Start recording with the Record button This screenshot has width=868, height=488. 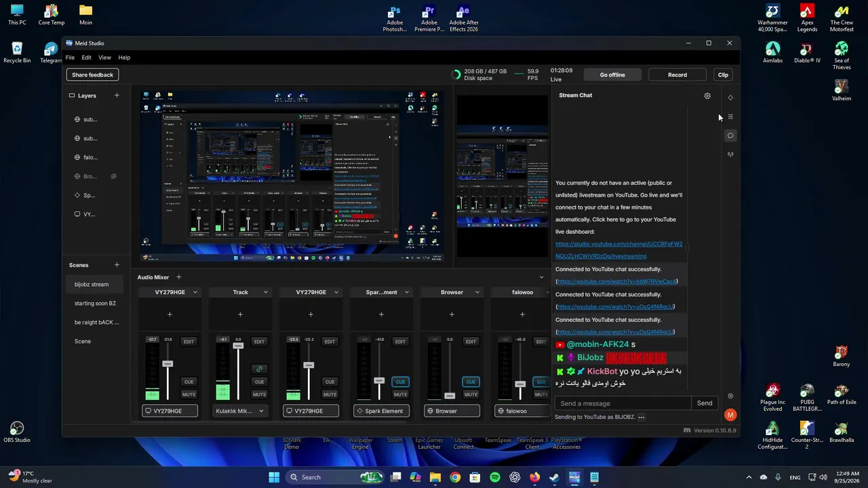click(677, 75)
